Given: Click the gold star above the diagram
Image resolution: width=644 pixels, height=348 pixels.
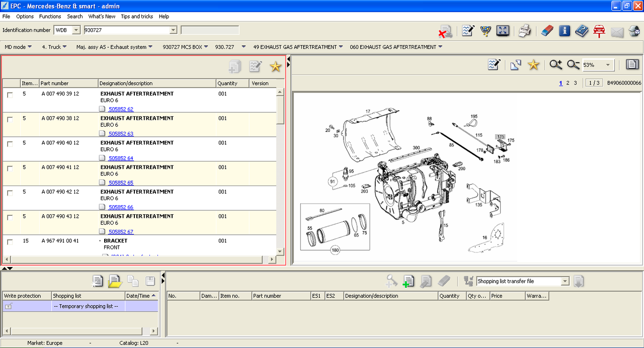Looking at the screenshot, I should click(533, 65).
